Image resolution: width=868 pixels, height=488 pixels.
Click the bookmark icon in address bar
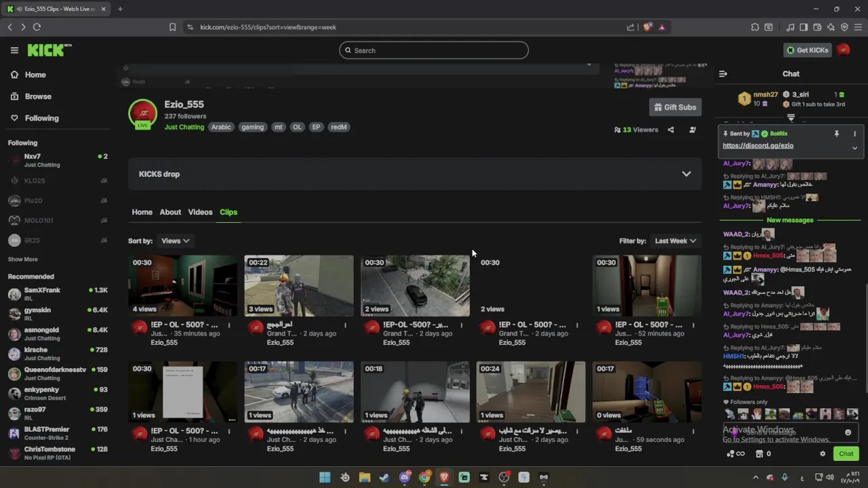click(x=172, y=27)
